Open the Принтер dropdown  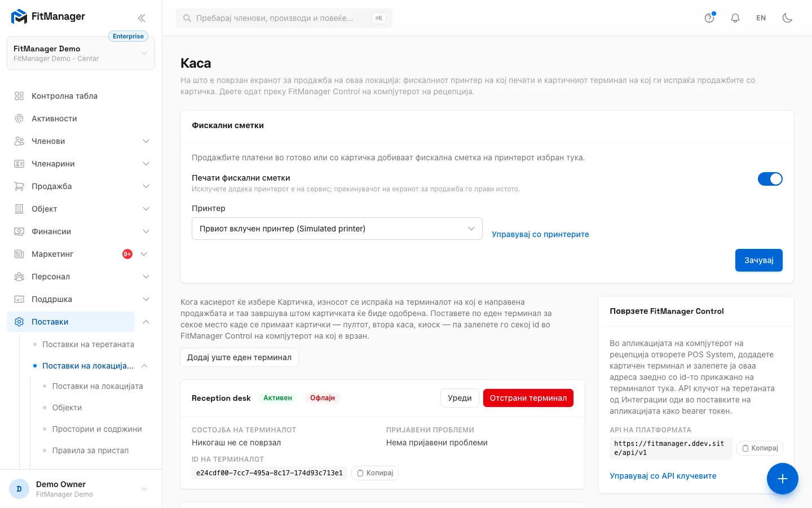coord(337,229)
